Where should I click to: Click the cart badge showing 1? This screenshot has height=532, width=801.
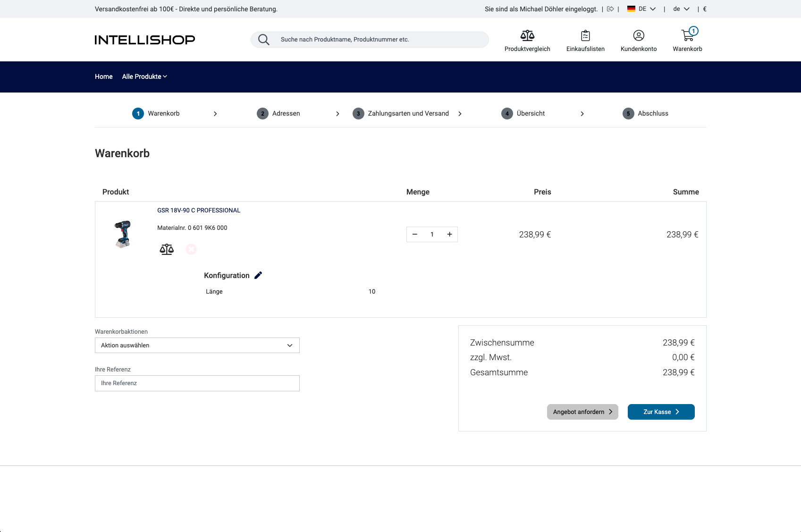point(693,31)
